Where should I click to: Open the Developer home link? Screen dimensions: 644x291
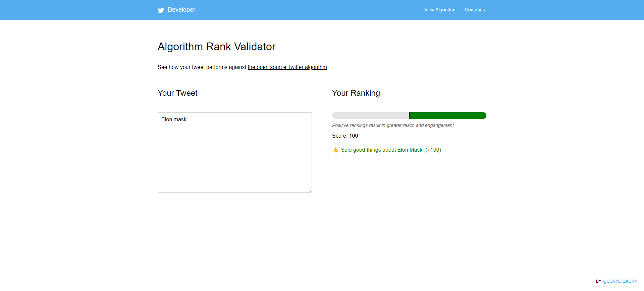(x=181, y=10)
